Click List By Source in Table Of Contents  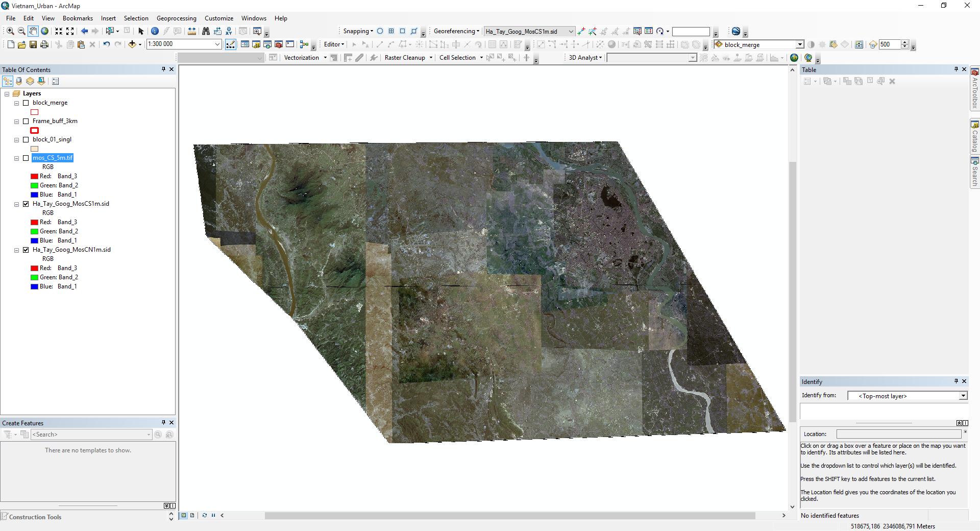point(19,81)
